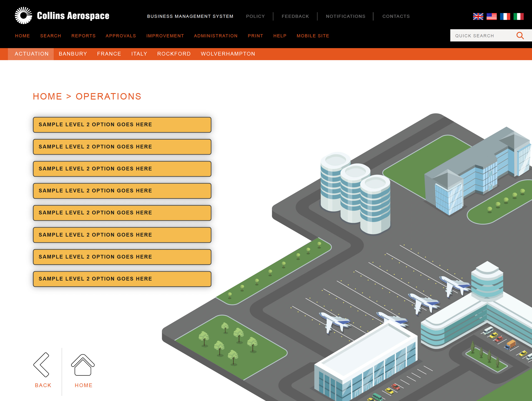
Task: Select the France site tab
Action: pyautogui.click(x=109, y=54)
